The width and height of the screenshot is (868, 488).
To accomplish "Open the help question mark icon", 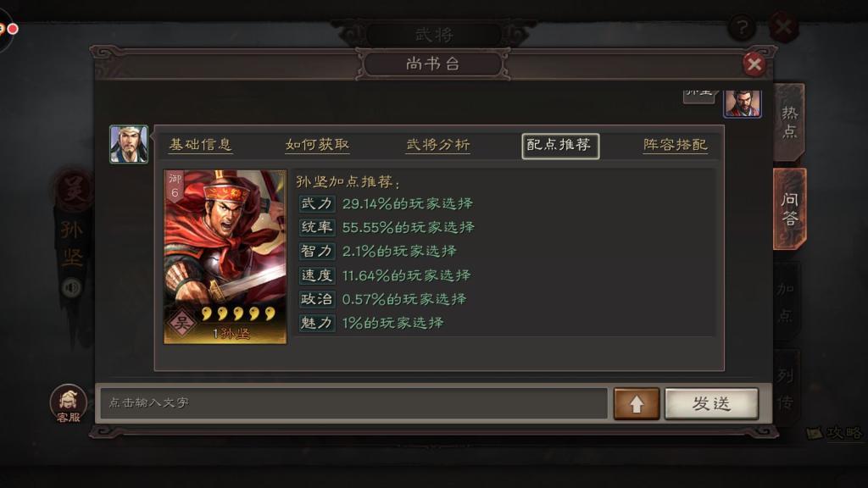I will pyautogui.click(x=742, y=27).
